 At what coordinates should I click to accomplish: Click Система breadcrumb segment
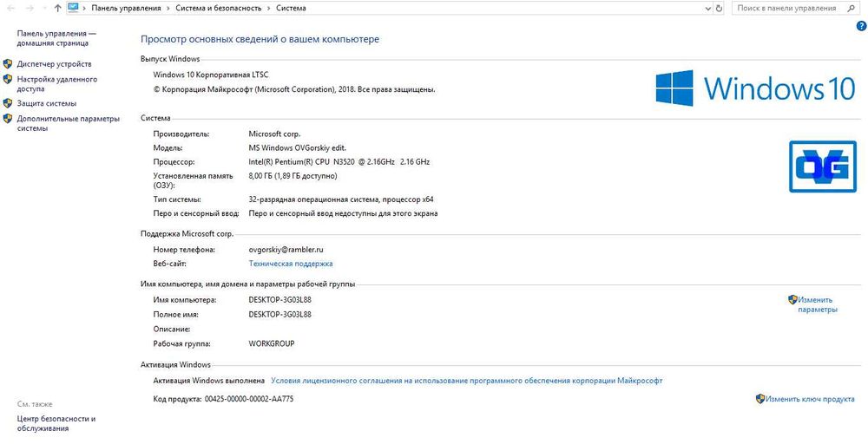click(291, 9)
